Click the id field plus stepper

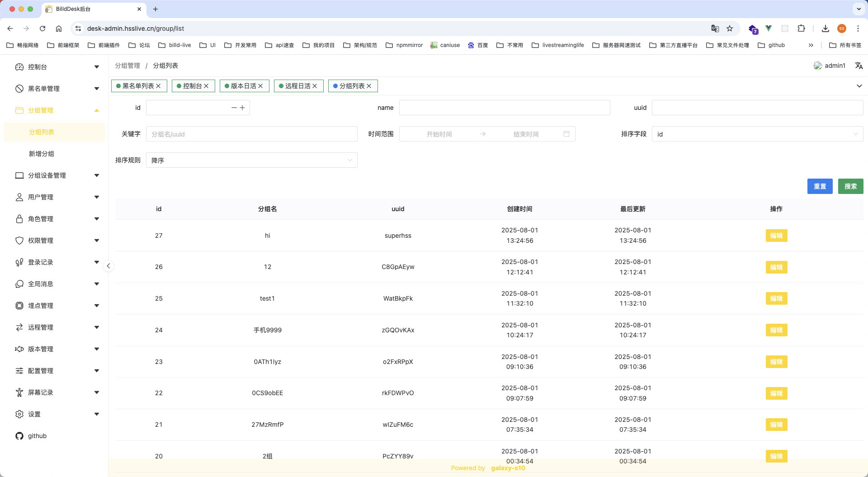pyautogui.click(x=242, y=108)
